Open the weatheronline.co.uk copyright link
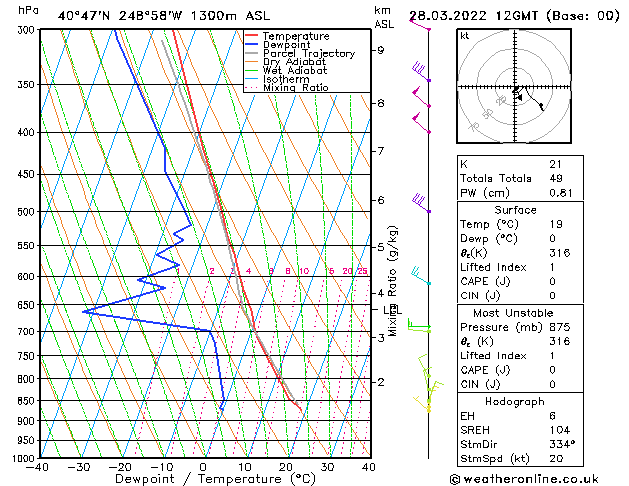Viewport: 629px width, 486px height. point(524,479)
